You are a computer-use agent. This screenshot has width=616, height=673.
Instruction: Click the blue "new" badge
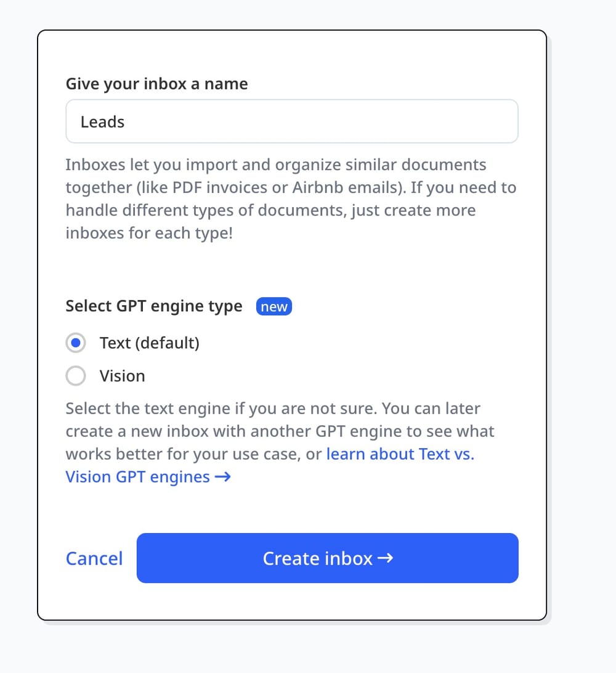click(x=274, y=307)
